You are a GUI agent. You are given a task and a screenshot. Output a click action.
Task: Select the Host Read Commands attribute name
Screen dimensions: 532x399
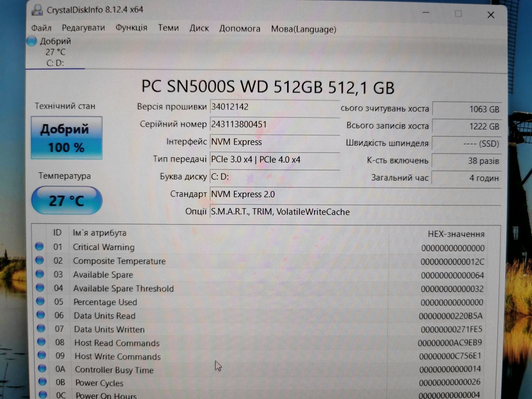click(x=117, y=343)
